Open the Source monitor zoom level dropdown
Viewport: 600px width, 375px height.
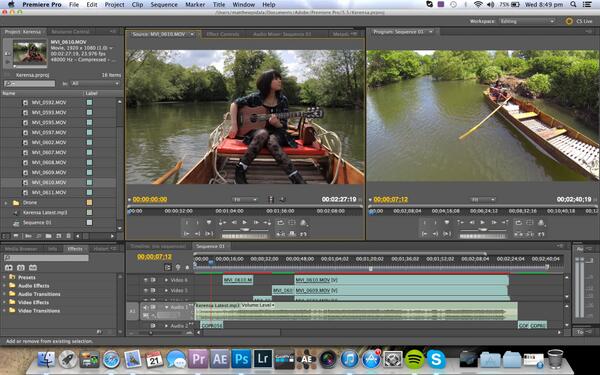[x=245, y=199]
